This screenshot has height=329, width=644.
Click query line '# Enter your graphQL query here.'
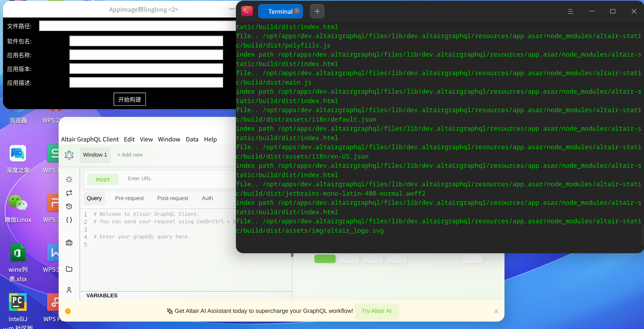click(142, 237)
